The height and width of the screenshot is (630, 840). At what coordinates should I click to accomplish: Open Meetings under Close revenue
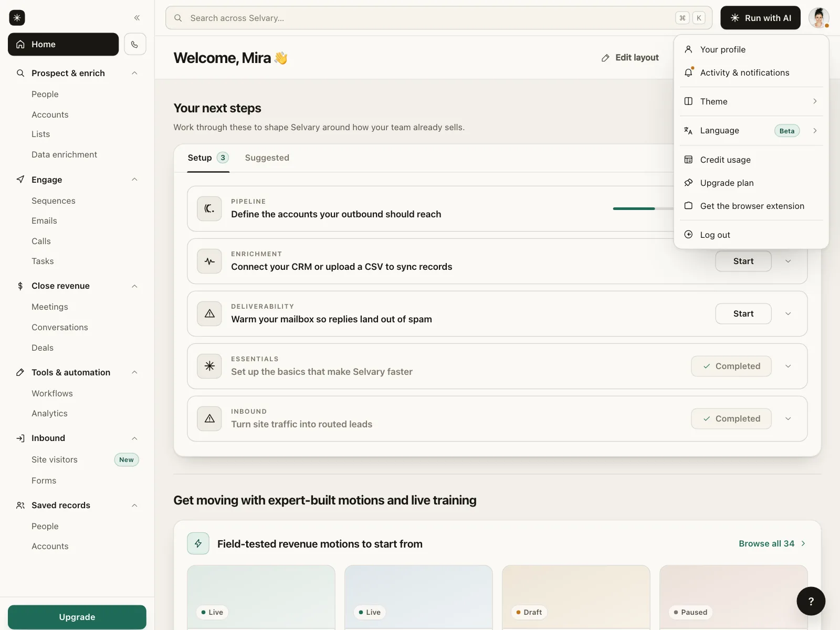pyautogui.click(x=49, y=307)
